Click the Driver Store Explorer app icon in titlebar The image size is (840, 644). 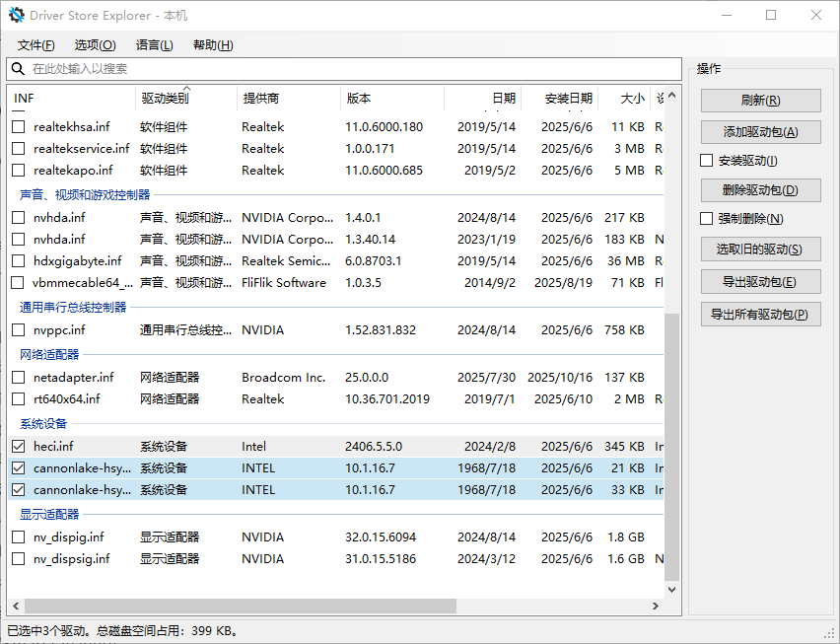(14, 15)
